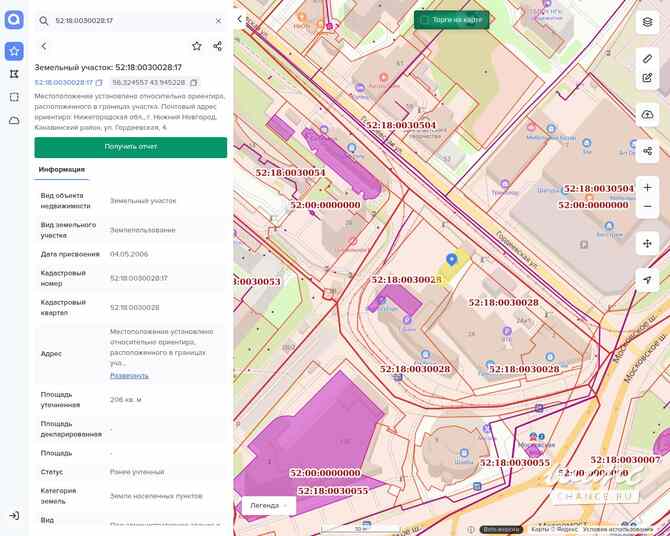Select the ruler measurement tool

point(647,59)
